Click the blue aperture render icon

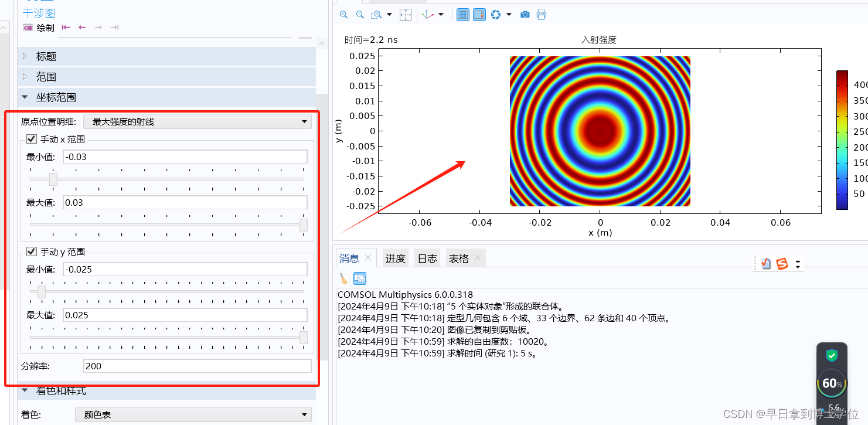click(496, 15)
